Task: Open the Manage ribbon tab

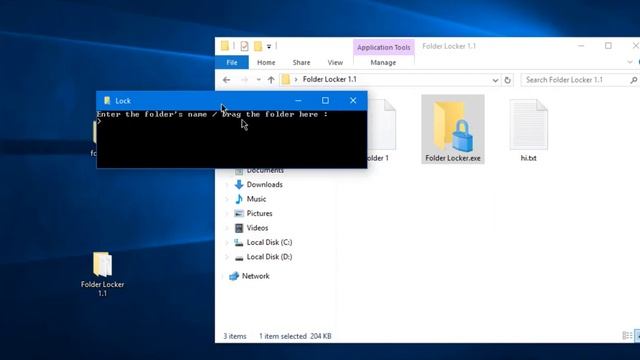Action: 383,62
